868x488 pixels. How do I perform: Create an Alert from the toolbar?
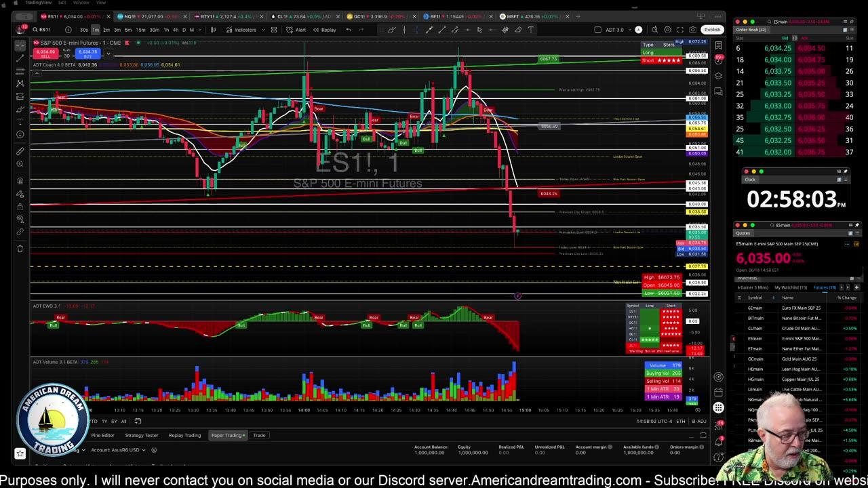[x=296, y=30]
